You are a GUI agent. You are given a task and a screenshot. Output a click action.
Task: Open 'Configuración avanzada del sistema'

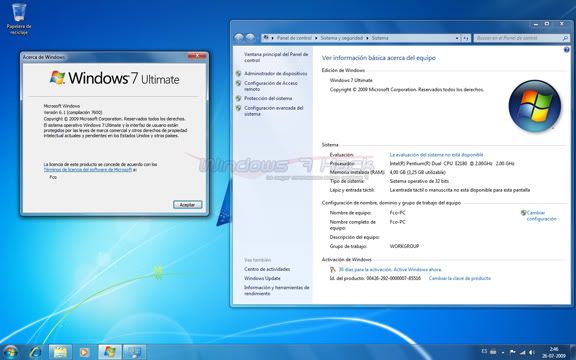tap(274, 111)
